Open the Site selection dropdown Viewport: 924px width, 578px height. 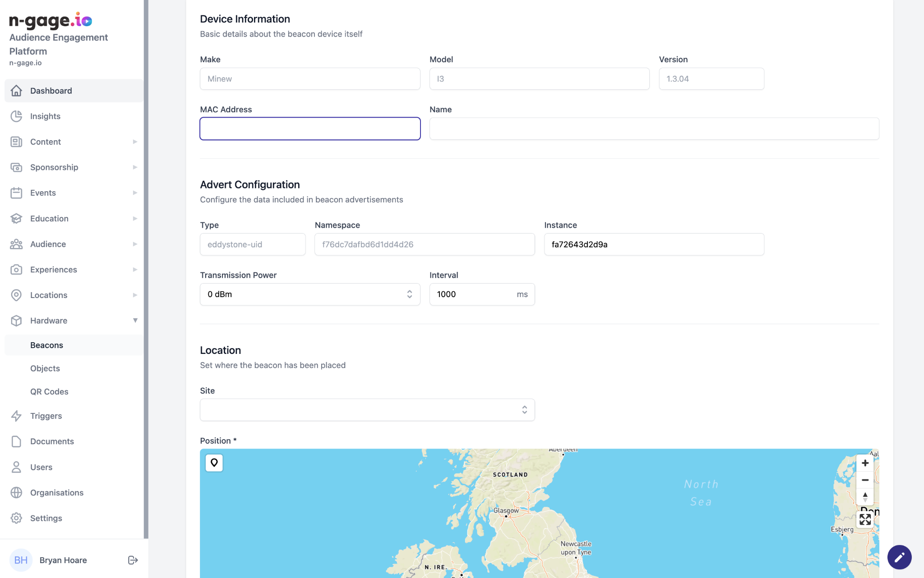point(367,410)
